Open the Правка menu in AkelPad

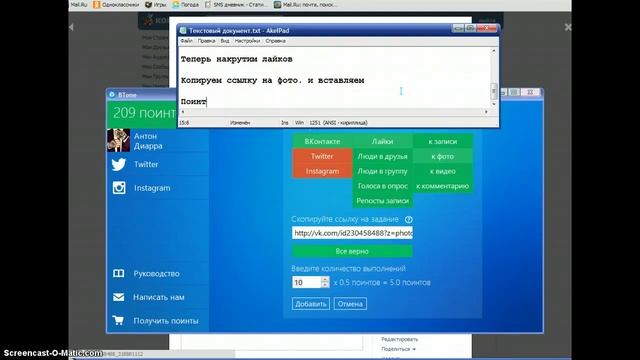tap(206, 41)
